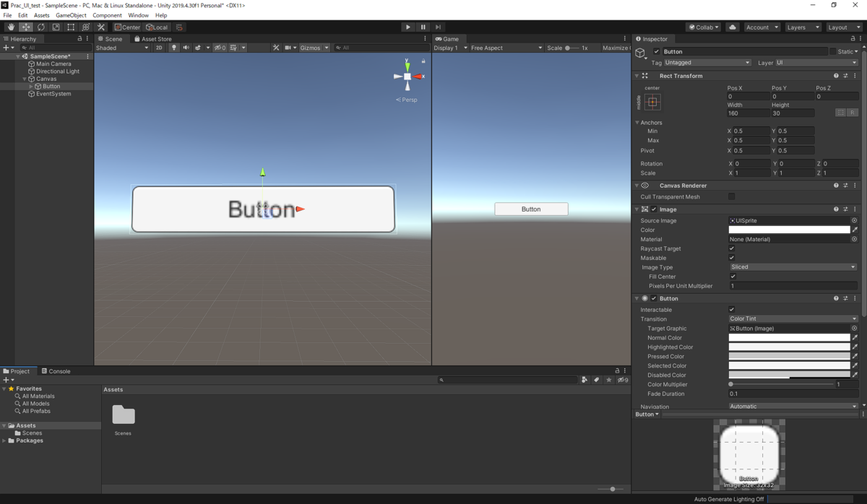Screen dimensions: 867x504
Task: Toggle the scene grid icon
Action: tap(233, 48)
